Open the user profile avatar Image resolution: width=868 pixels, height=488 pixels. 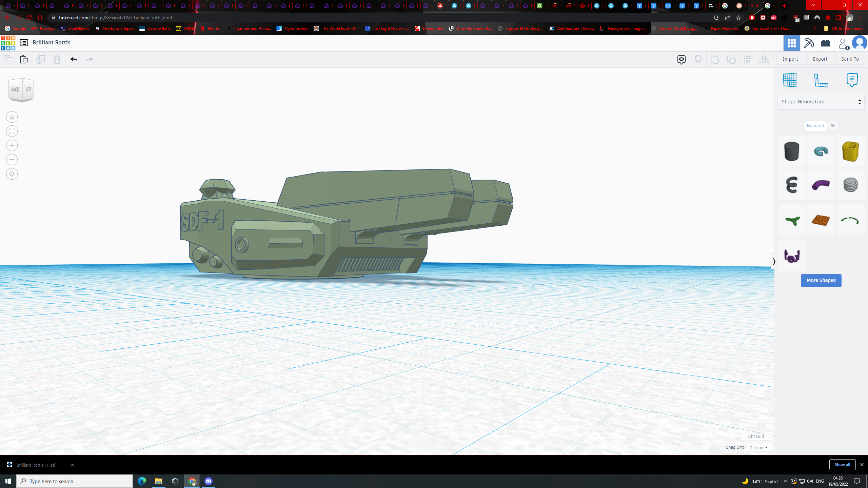pos(860,43)
